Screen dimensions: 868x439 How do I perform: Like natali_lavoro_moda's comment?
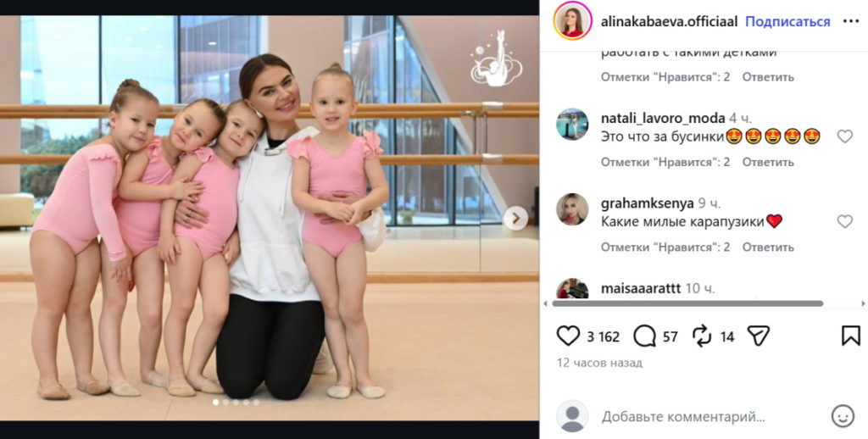pos(844,136)
